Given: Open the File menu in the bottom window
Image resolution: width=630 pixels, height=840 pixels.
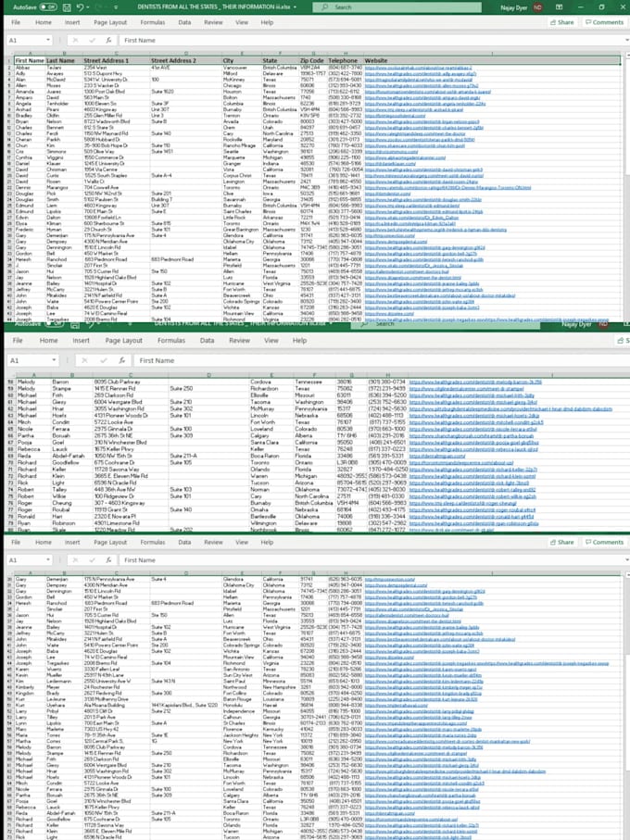Looking at the screenshot, I should (x=16, y=542).
